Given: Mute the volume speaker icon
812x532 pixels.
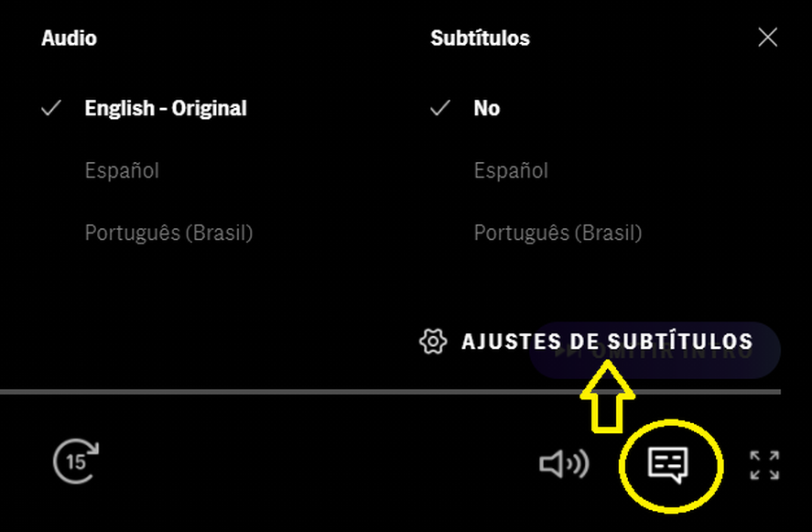Looking at the screenshot, I should [564, 463].
